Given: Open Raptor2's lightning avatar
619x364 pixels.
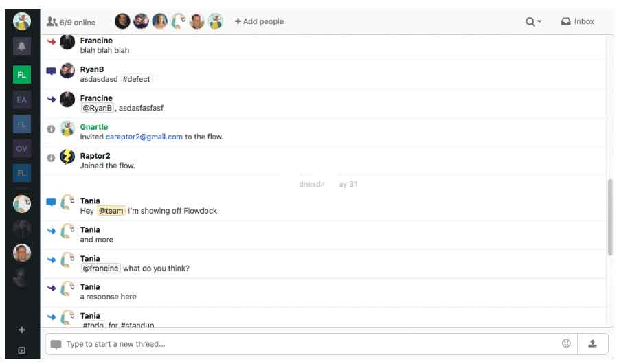Looking at the screenshot, I should point(67,157).
